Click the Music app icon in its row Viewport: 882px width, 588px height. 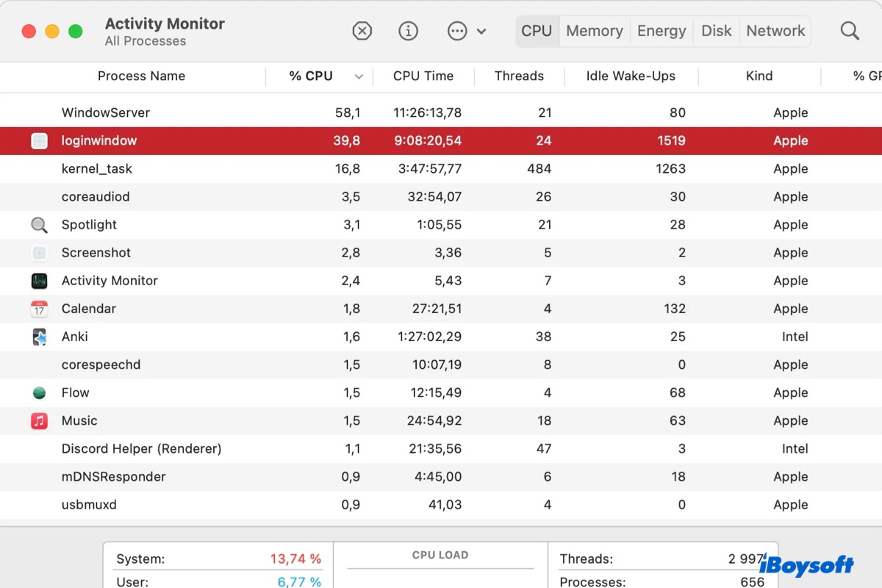click(38, 420)
